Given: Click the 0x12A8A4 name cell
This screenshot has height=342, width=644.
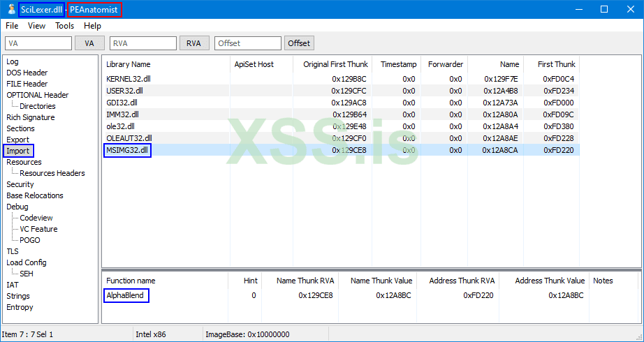Looking at the screenshot, I should click(501, 126).
